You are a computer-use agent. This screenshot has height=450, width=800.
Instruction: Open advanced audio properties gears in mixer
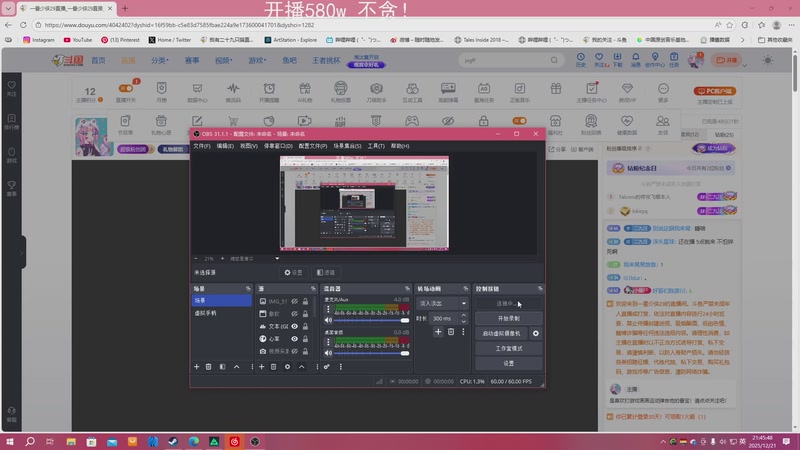click(327, 367)
